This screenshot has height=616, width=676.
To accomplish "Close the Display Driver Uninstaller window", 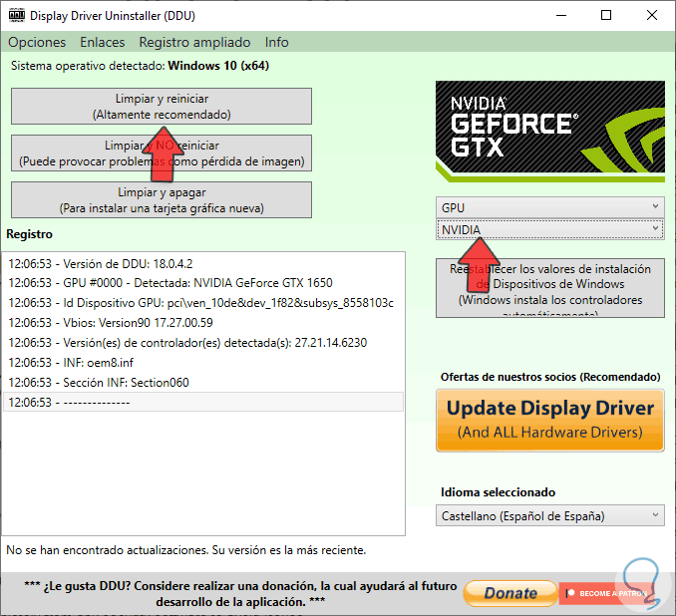I will point(652,16).
